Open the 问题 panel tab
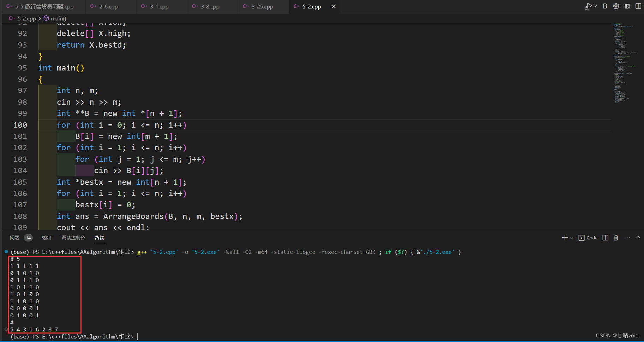The height and width of the screenshot is (342, 644). [15, 238]
